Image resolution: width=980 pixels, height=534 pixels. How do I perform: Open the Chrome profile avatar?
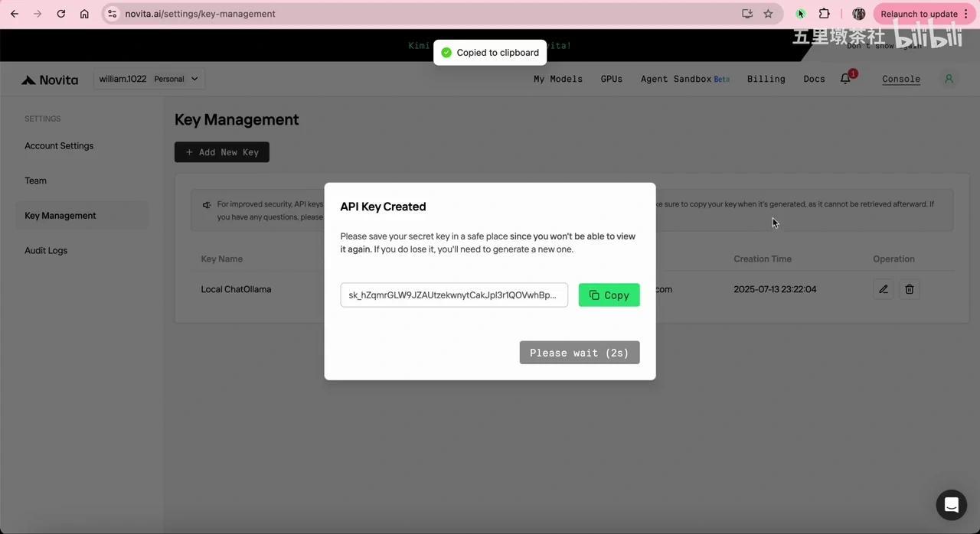pyautogui.click(x=859, y=14)
